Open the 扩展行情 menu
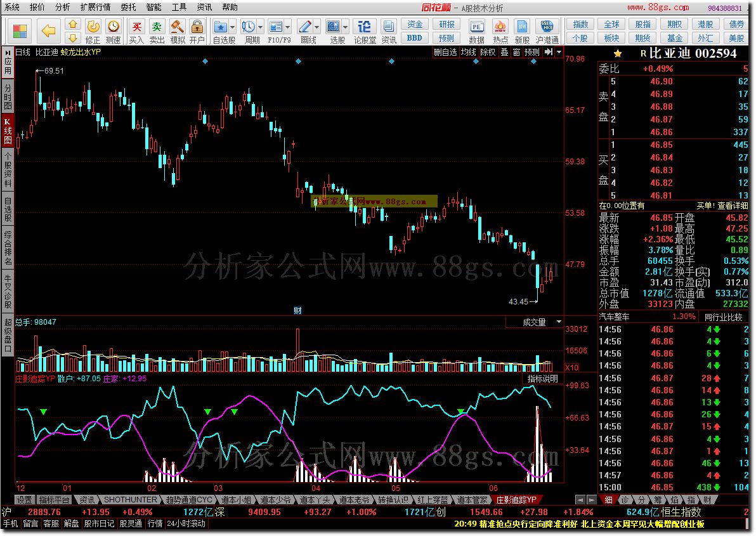Image resolution: width=756 pixels, height=536 pixels. click(x=95, y=7)
